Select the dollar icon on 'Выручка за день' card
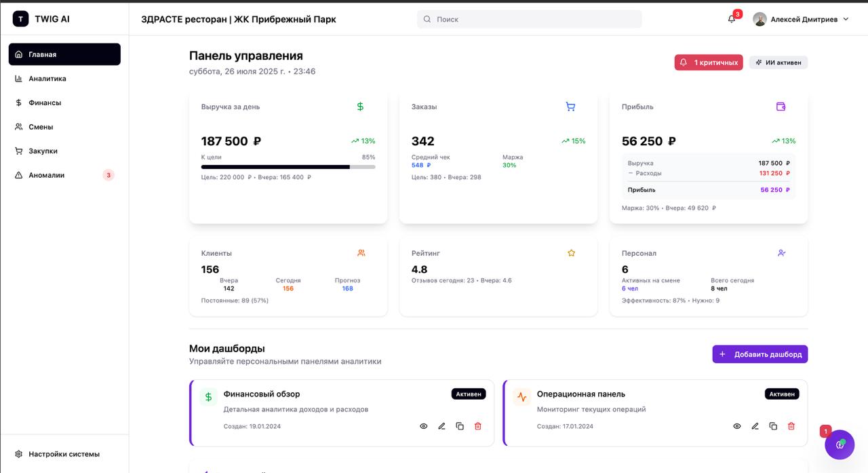The width and height of the screenshot is (868, 473). [x=360, y=107]
